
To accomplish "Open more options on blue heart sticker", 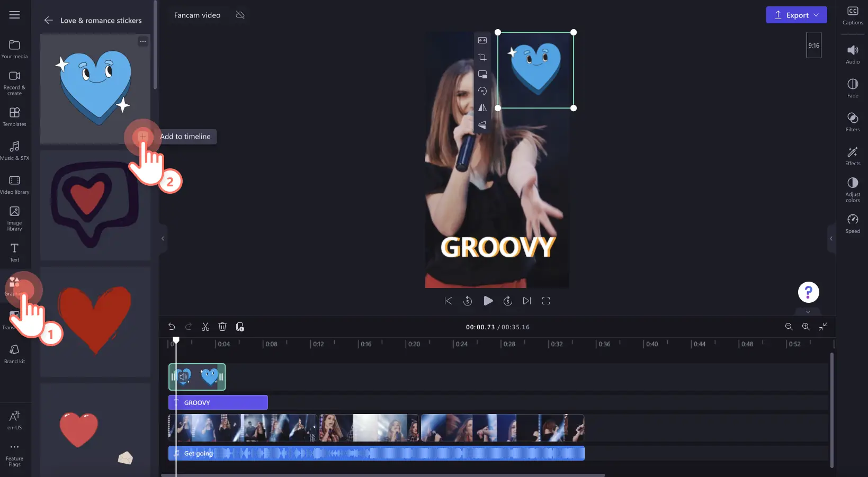I will (x=143, y=41).
